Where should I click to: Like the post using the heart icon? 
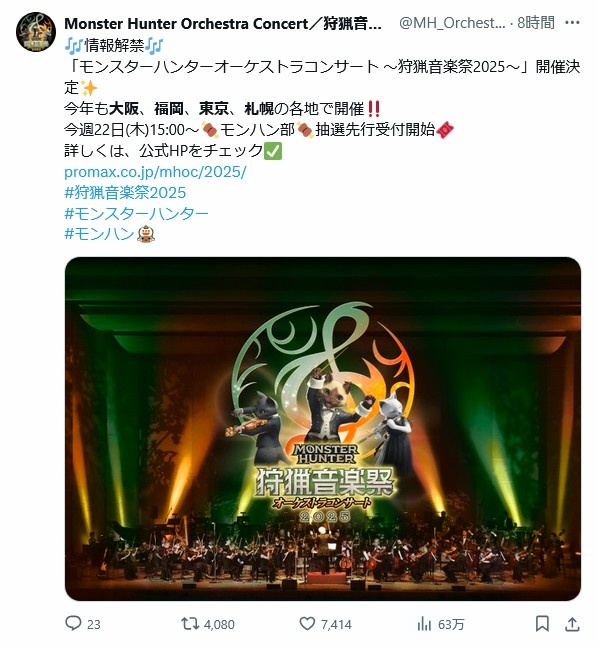click(x=307, y=623)
